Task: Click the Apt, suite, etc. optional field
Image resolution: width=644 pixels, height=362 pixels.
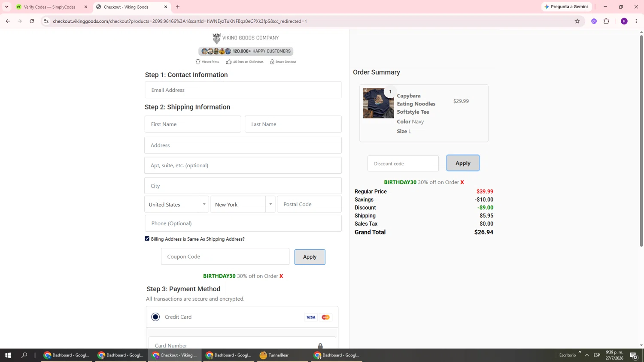Action: coord(243,165)
